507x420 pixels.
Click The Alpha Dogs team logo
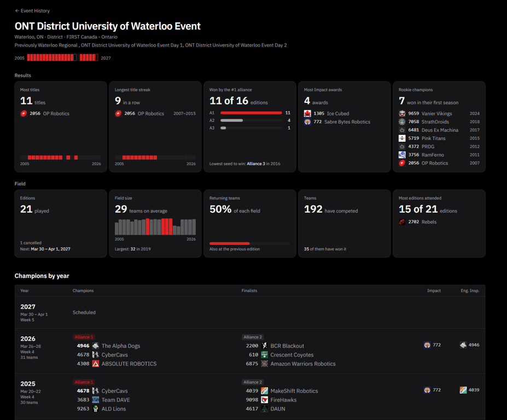(95, 346)
